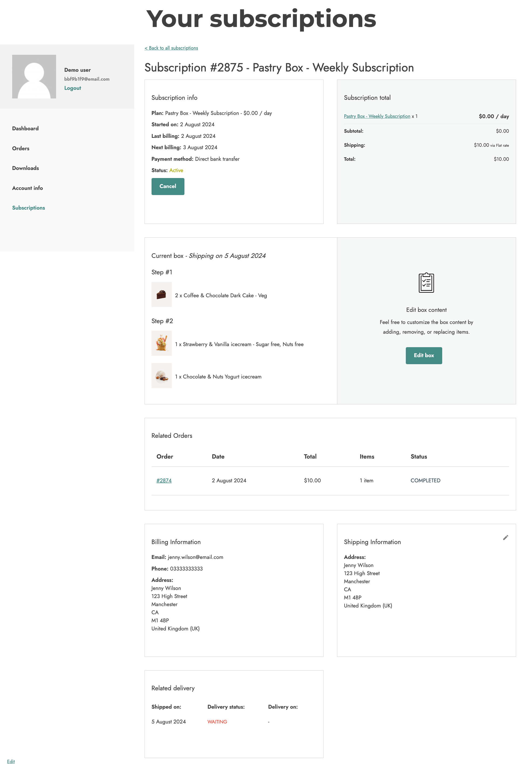532x775 pixels.
Task: Go to Orders in the sidebar
Action: 21,148
